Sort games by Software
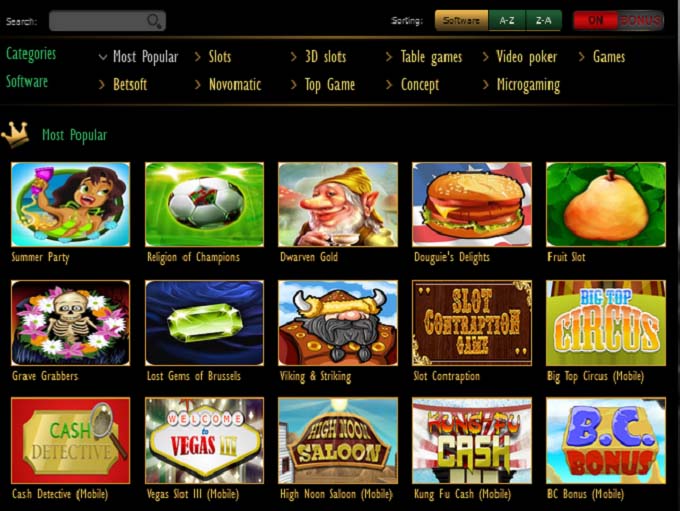This screenshot has height=511, width=680. 461,20
